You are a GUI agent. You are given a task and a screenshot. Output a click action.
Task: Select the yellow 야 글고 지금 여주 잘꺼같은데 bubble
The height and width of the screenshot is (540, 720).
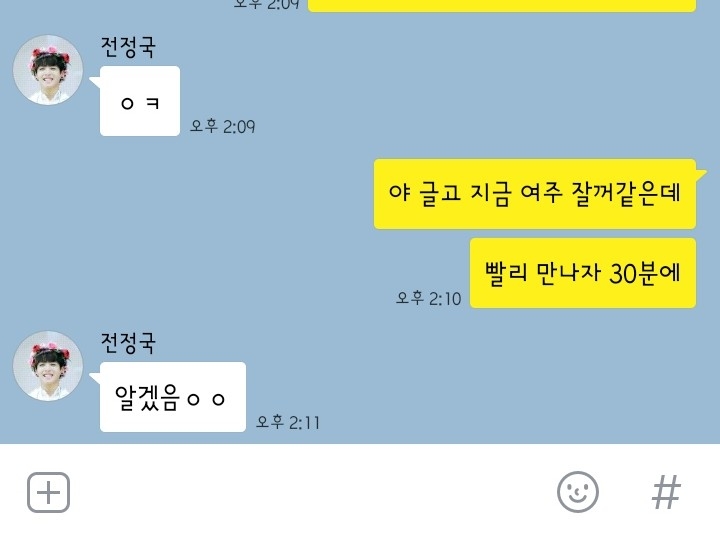(535, 194)
